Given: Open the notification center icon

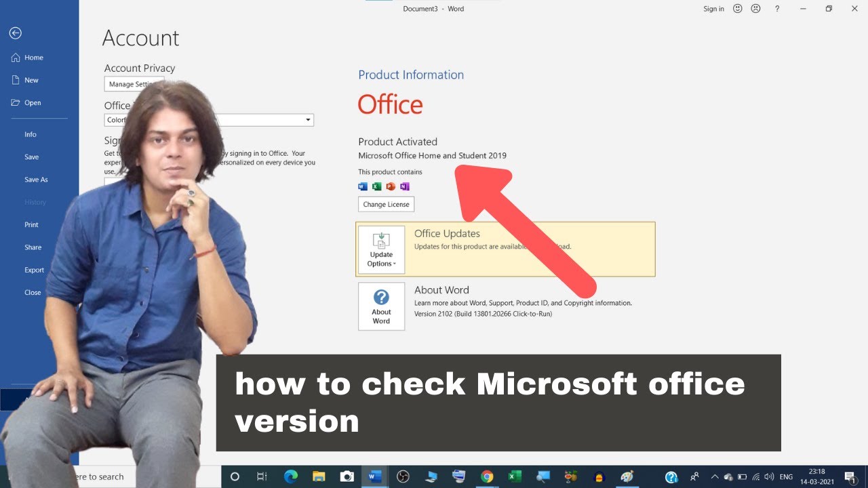Looking at the screenshot, I should click(850, 476).
